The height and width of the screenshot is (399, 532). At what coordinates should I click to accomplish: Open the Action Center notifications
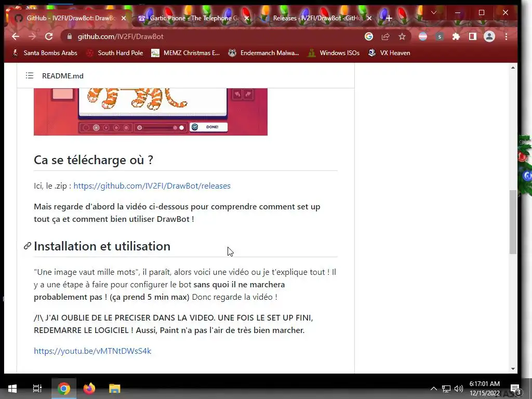[x=515, y=389]
